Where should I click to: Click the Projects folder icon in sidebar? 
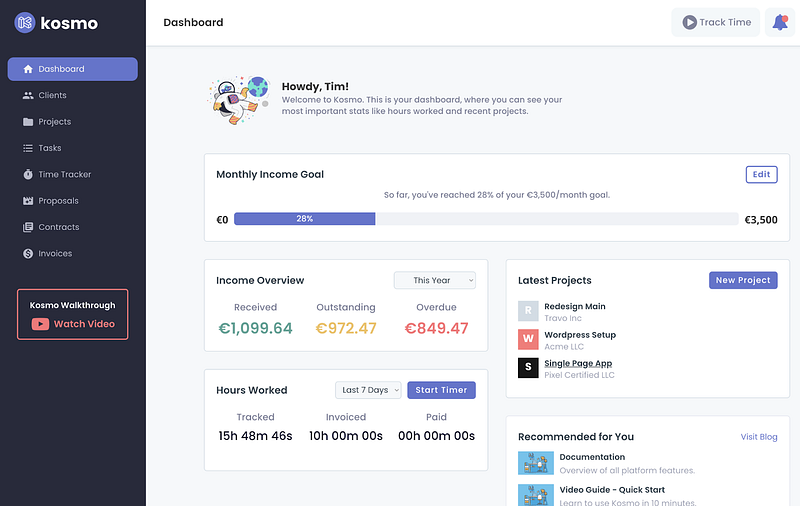(x=28, y=122)
